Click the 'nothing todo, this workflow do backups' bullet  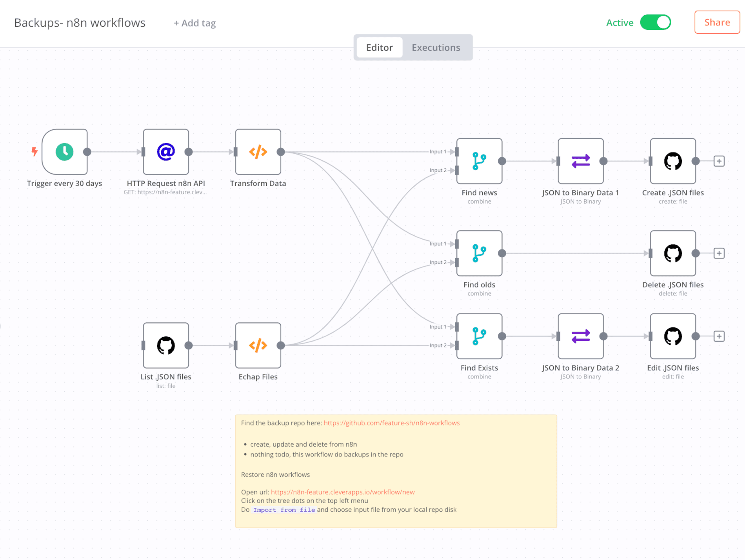[x=327, y=455]
